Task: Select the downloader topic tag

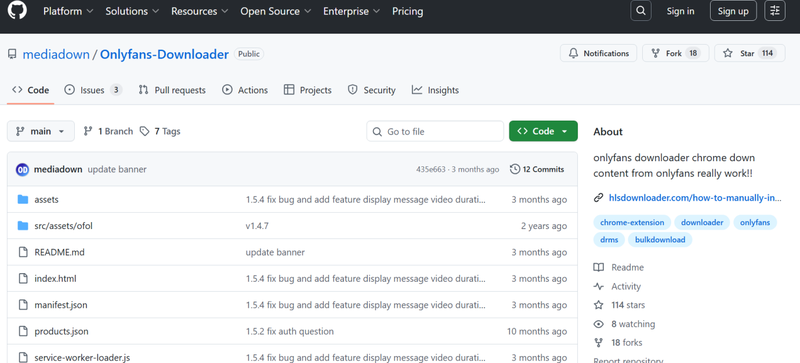Action: [702, 223]
